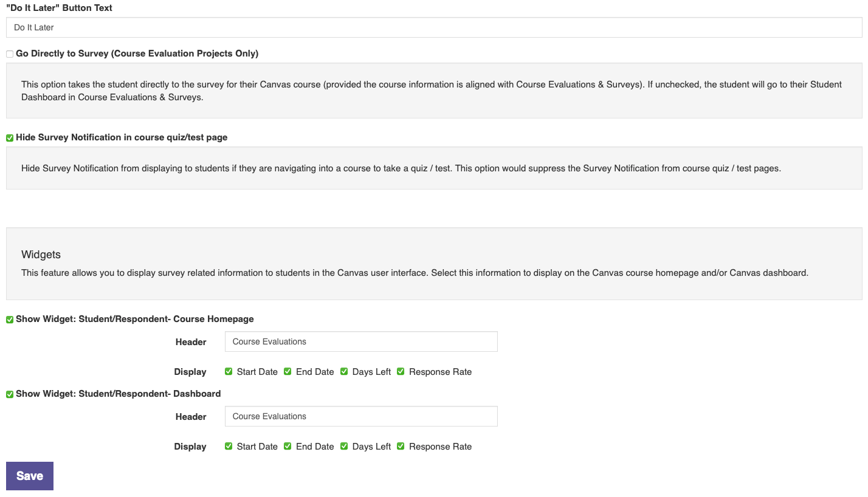Image resolution: width=868 pixels, height=497 pixels.
Task: Uncheck Start Date for Dashboard widget
Action: click(228, 446)
